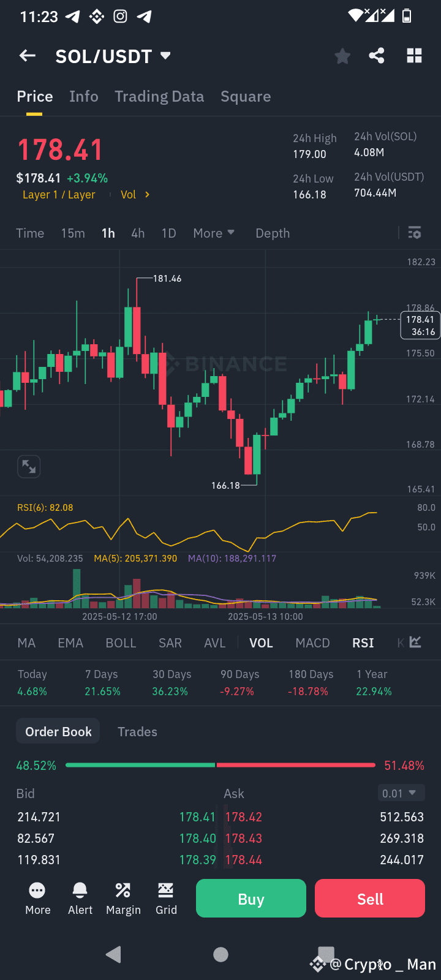
Task: Go back with the top-left arrow
Action: 28,56
